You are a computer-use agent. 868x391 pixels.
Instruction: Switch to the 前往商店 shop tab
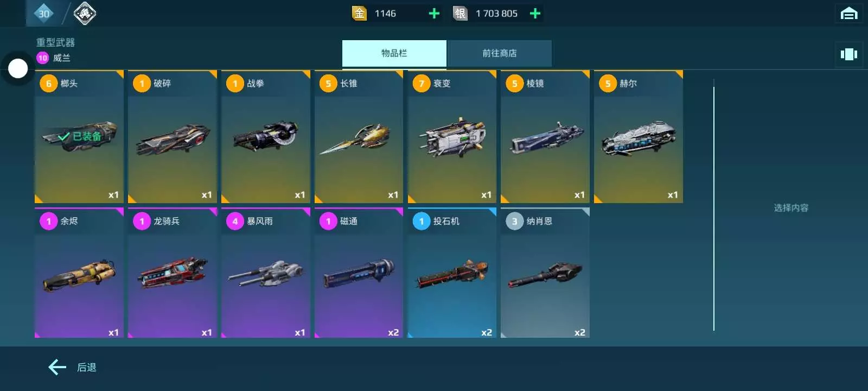(500, 53)
